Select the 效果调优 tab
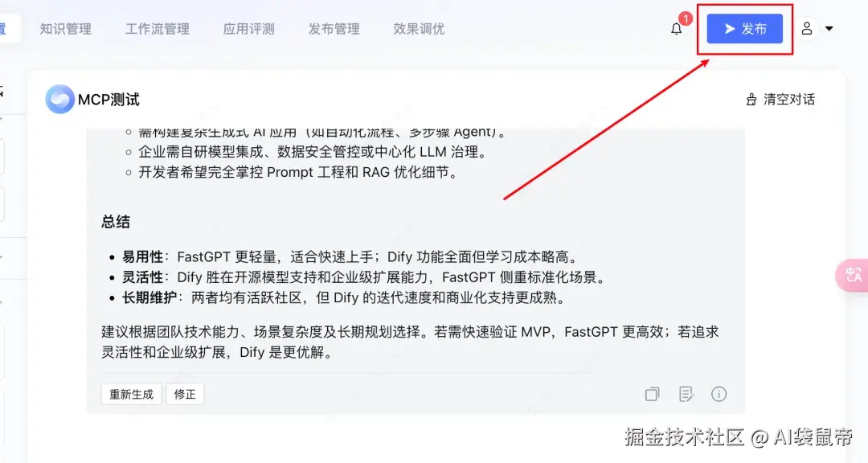The width and height of the screenshot is (868, 463). tap(419, 29)
